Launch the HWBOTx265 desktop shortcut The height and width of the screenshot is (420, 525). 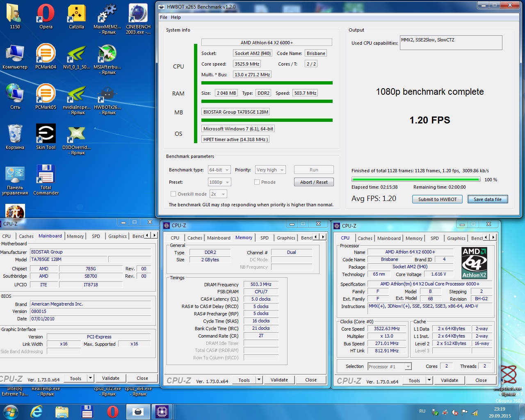[x=107, y=99]
